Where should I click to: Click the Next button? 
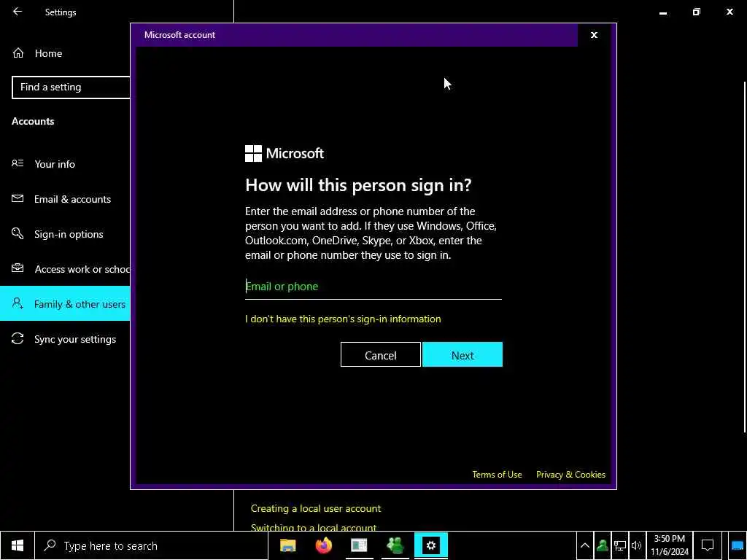coord(462,355)
